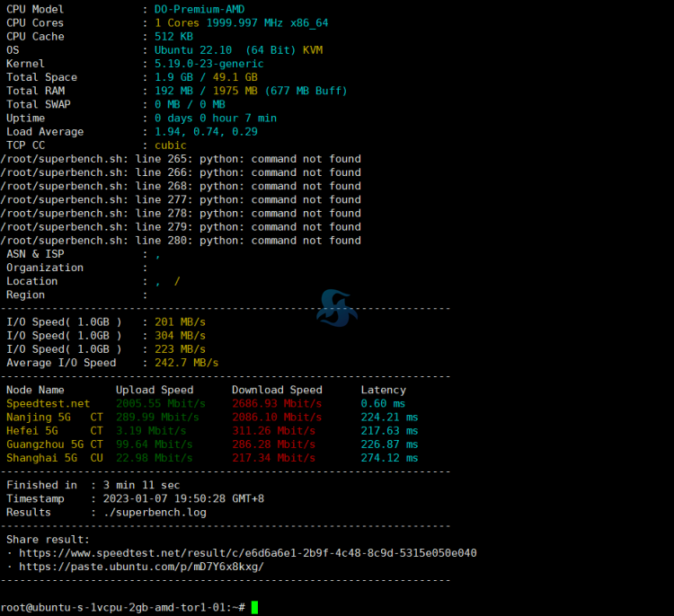Click the root@ubuntu shell prompt text
The width and height of the screenshot is (674, 616).
122,608
